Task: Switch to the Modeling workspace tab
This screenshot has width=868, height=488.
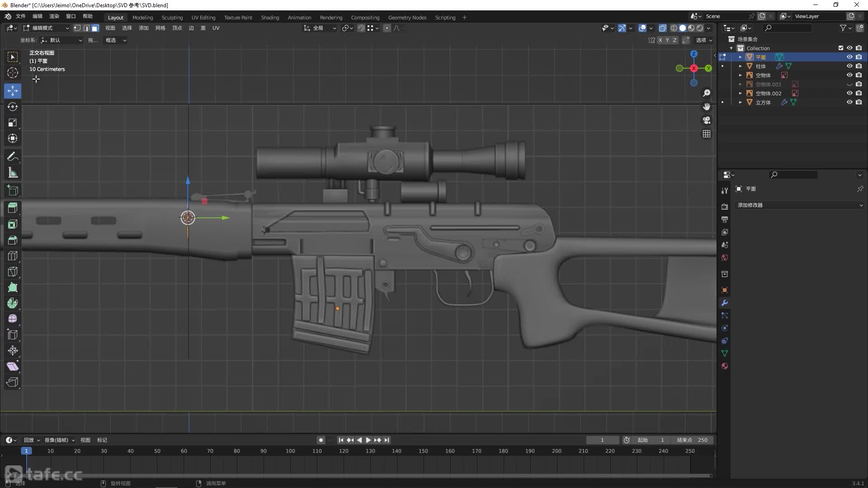Action: [142, 18]
